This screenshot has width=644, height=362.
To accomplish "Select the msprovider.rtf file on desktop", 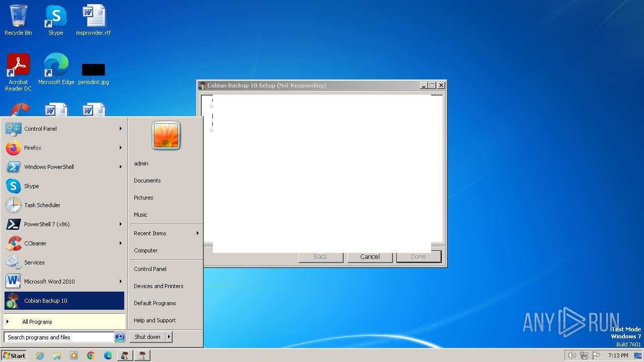I will coord(94,20).
